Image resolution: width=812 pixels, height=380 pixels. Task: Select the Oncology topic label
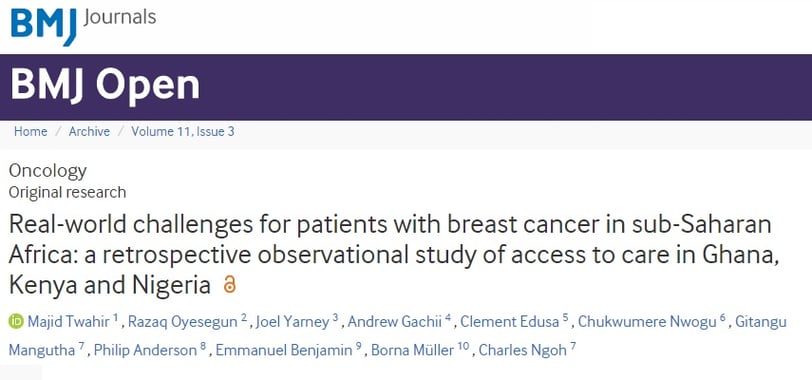(x=48, y=170)
